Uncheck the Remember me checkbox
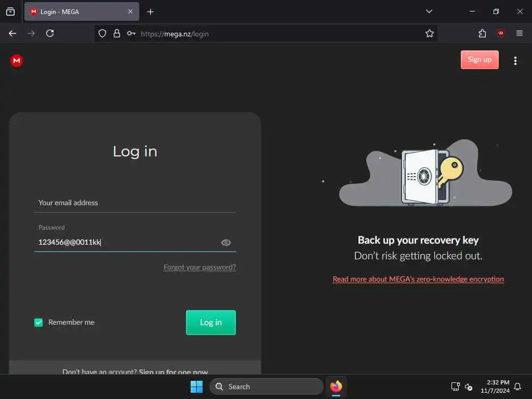This screenshot has width=532, height=399. [38, 322]
